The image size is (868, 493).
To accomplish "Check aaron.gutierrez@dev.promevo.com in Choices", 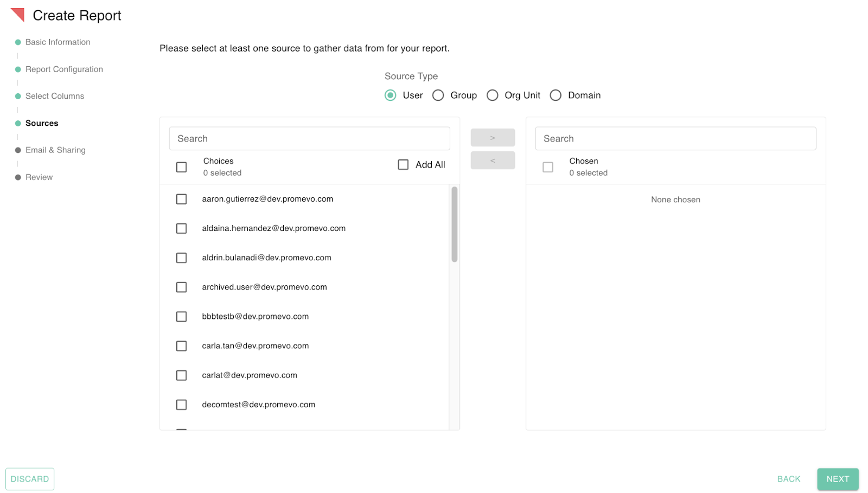I will [x=181, y=199].
